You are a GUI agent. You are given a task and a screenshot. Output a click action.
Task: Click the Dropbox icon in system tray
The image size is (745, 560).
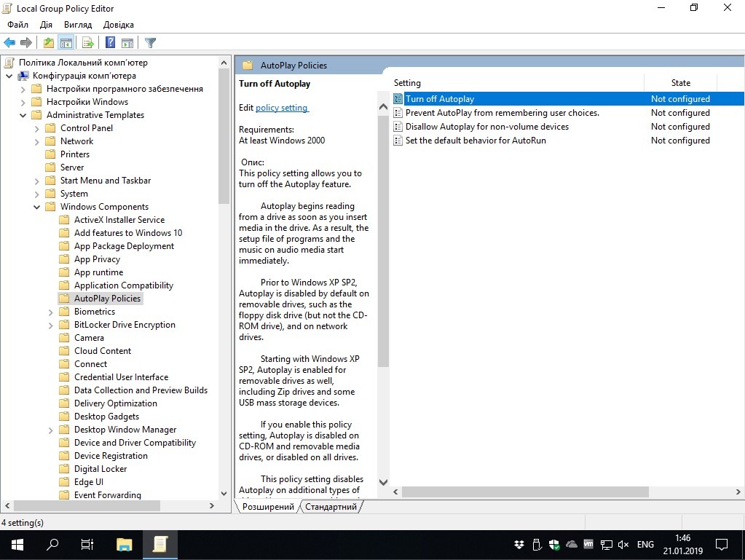(x=519, y=544)
